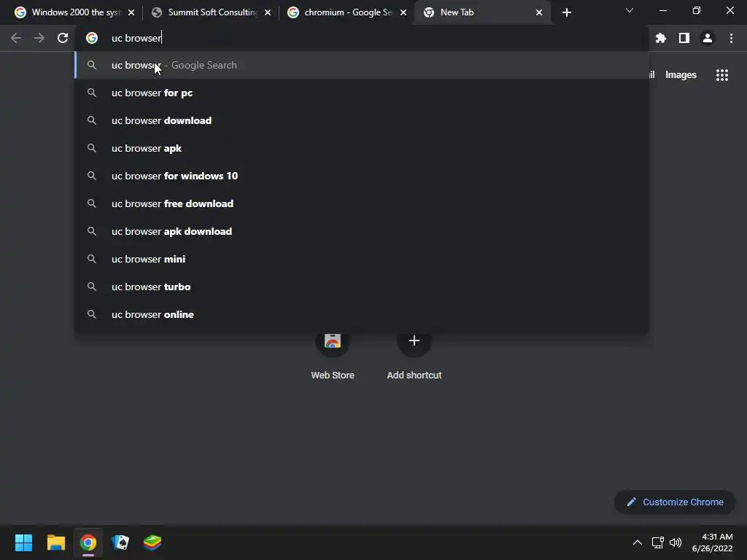Screen dimensions: 747x560
Task: Open Windows Start menu
Action: (23, 542)
